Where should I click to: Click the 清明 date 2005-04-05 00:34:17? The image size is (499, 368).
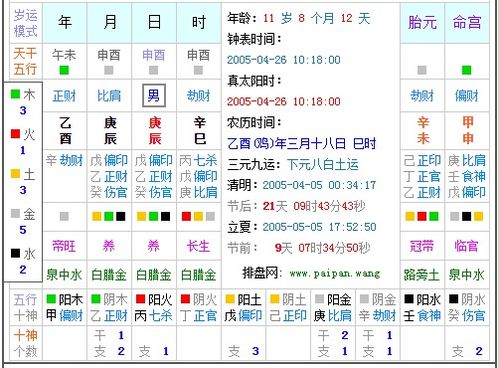point(319,185)
